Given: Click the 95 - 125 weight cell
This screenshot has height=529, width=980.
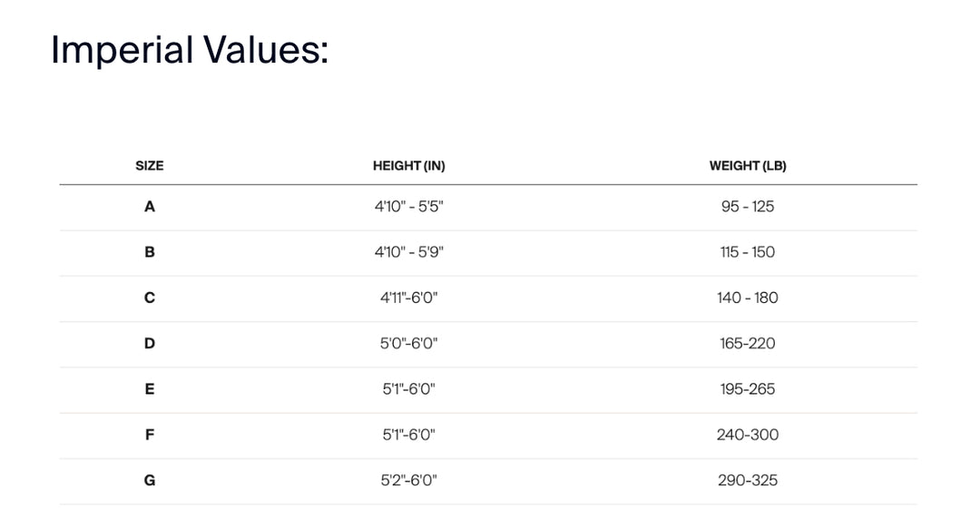Looking at the screenshot, I should [x=748, y=207].
